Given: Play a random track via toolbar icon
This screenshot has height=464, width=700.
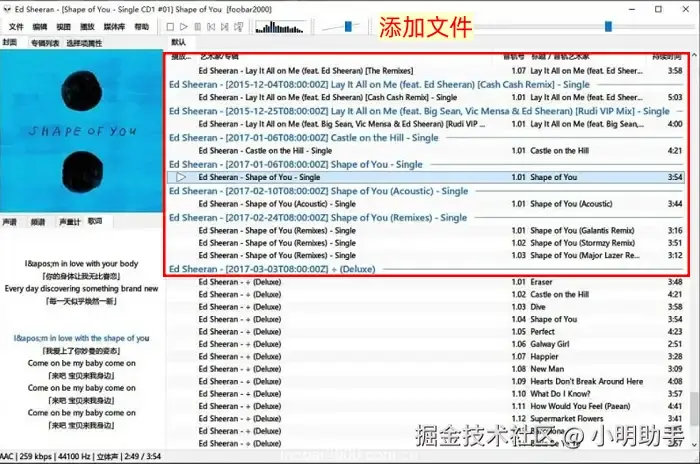Looking at the screenshot, I should [x=239, y=27].
